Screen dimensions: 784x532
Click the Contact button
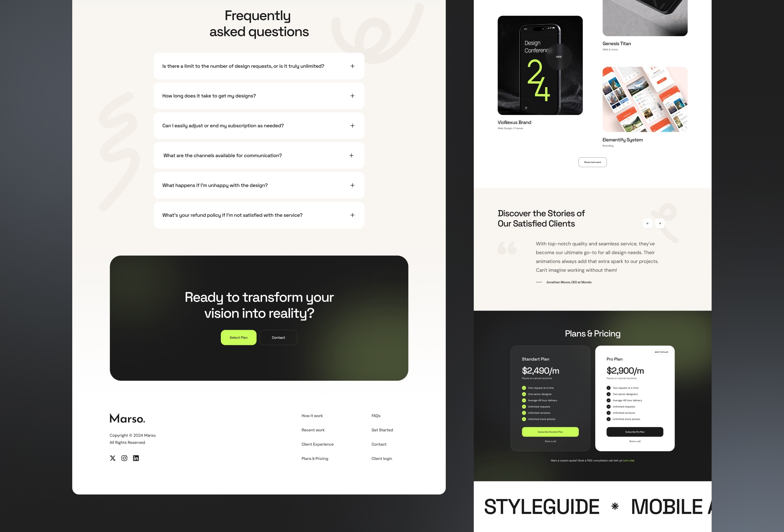[x=278, y=337]
